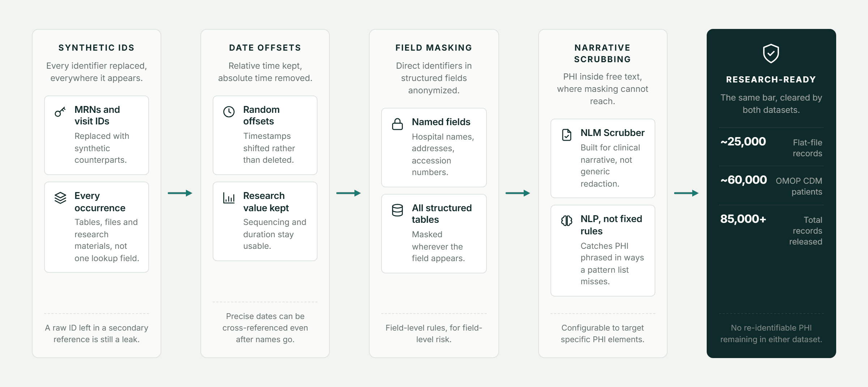Click 'Configurable to target specific PHI elements.'
The width and height of the screenshot is (868, 387).
603,333
